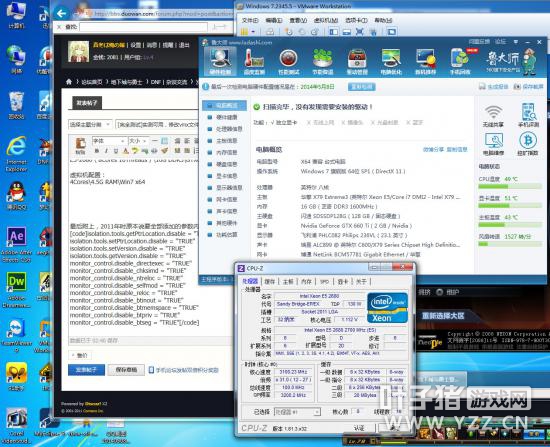Click the forum post title input field

coord(157,125)
